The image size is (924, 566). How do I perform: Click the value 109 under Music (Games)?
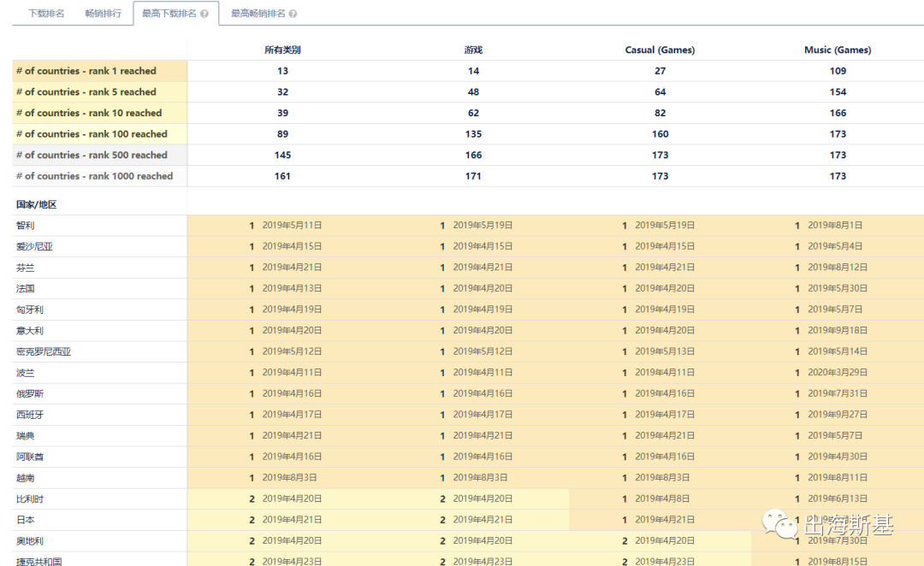838,71
